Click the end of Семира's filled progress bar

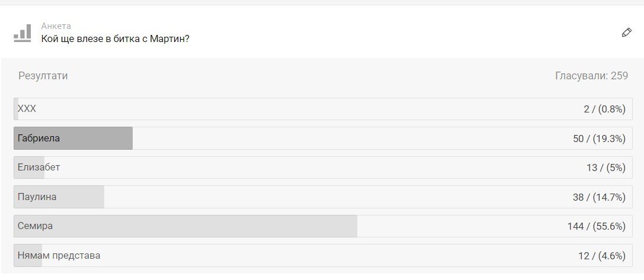[x=354, y=226]
